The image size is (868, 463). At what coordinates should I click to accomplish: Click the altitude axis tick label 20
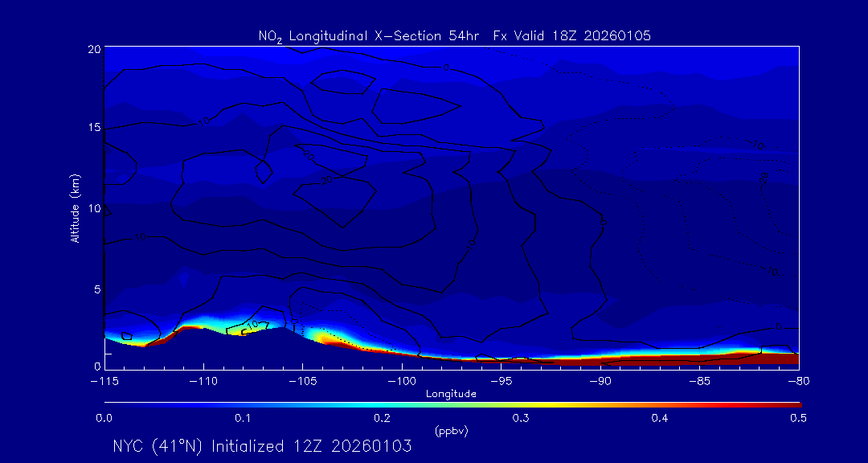coord(94,49)
